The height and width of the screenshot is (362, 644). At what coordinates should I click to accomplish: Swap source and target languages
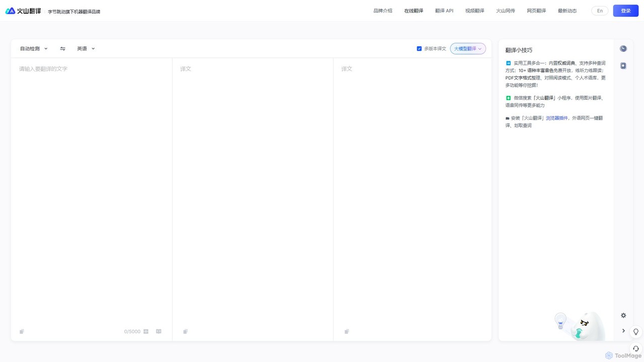tap(62, 49)
